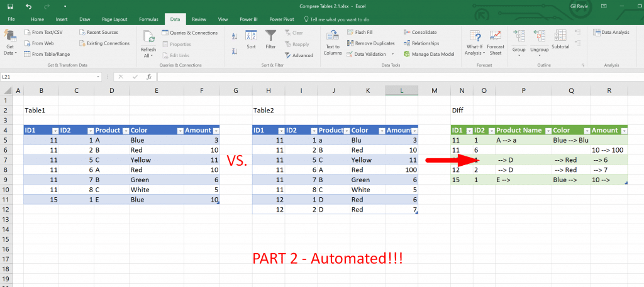
Task: Sort descending Z to A
Action: click(x=235, y=51)
